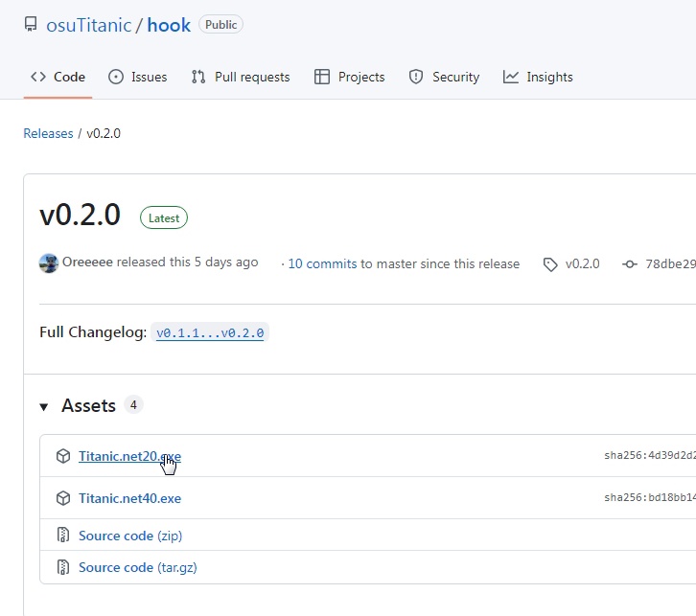The image size is (696, 616).
Task: Open the Insights tab
Action: click(538, 77)
